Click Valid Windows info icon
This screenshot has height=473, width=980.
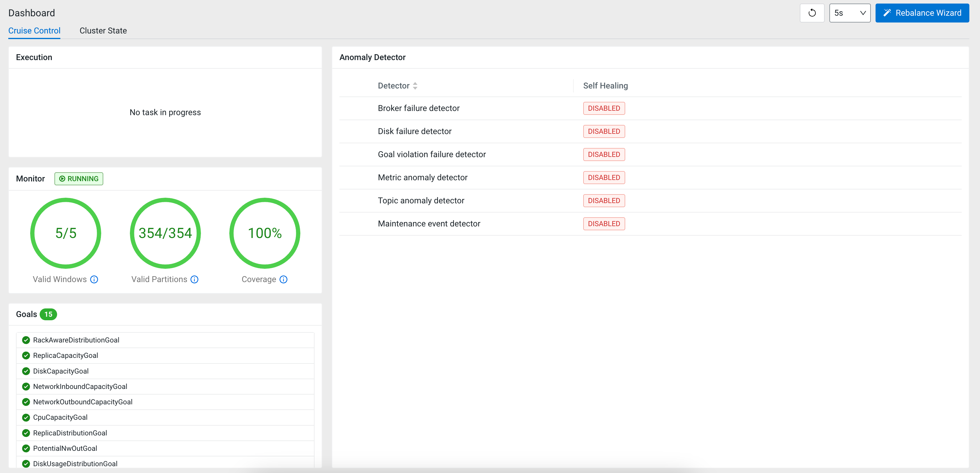click(x=94, y=279)
